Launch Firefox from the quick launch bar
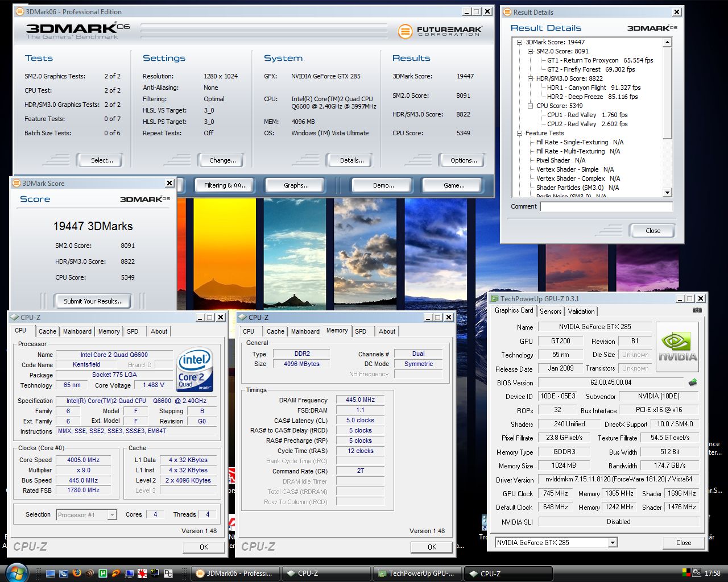728x582 pixels. pyautogui.click(x=77, y=573)
